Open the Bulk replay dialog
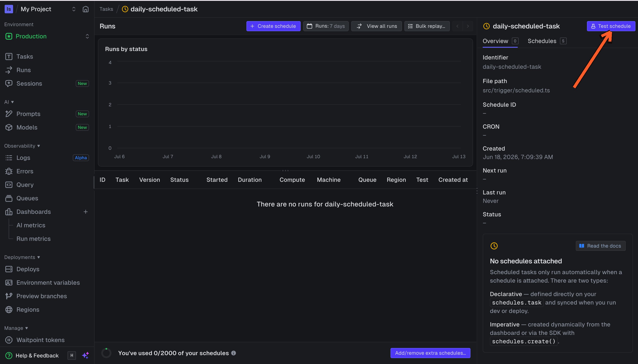The image size is (638, 364). tap(427, 26)
